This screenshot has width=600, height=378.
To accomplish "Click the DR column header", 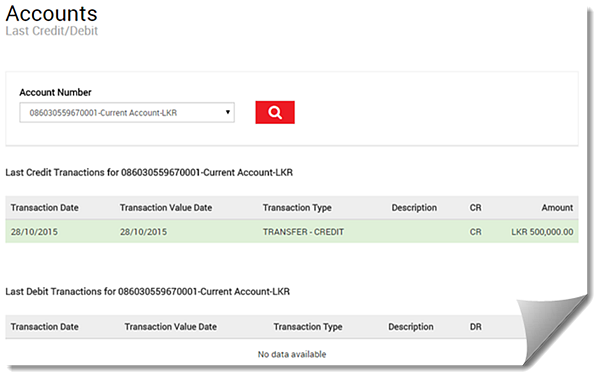I will pyautogui.click(x=476, y=327).
